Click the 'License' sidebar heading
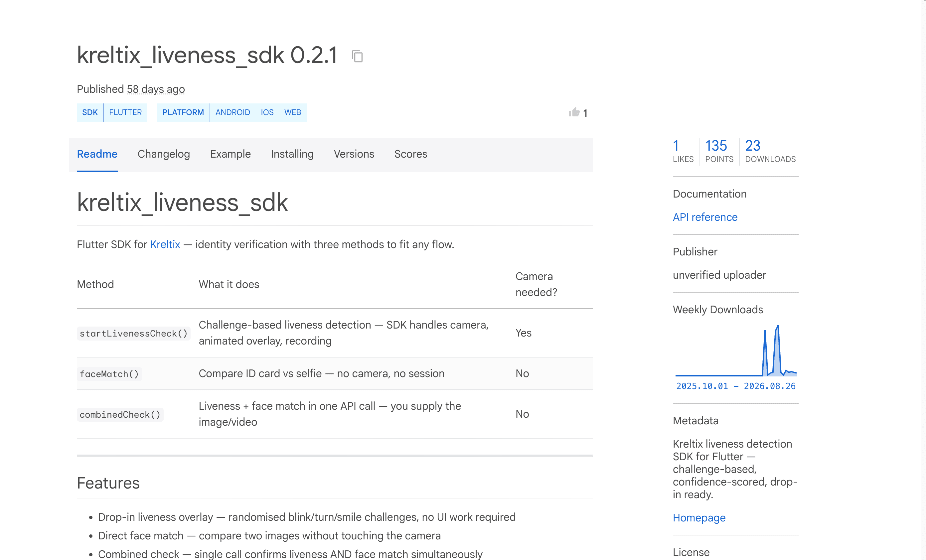926x560 pixels. [691, 552]
